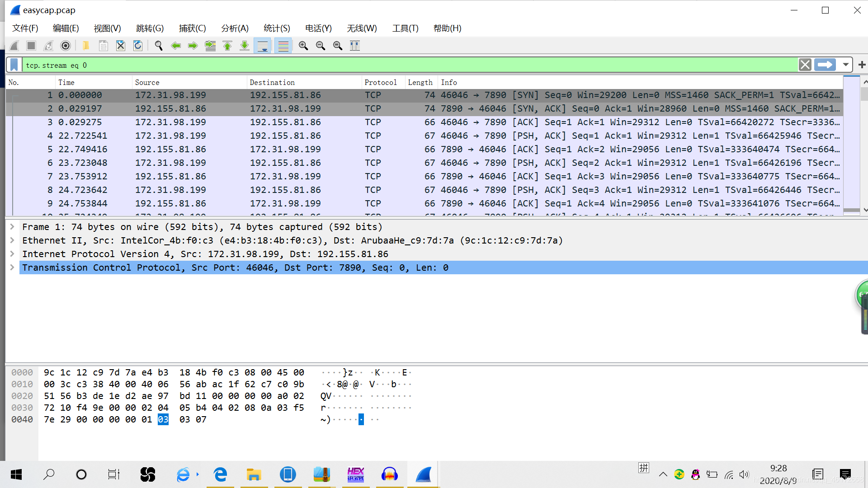Viewport: 868px width, 488px height.
Task: Click the add filter button plus icon
Action: coord(862,65)
